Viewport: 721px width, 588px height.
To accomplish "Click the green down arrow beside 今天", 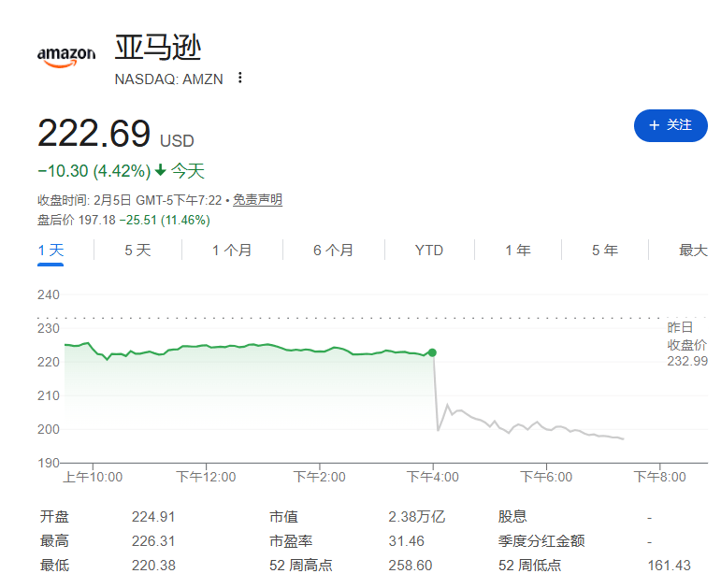I will click(160, 171).
